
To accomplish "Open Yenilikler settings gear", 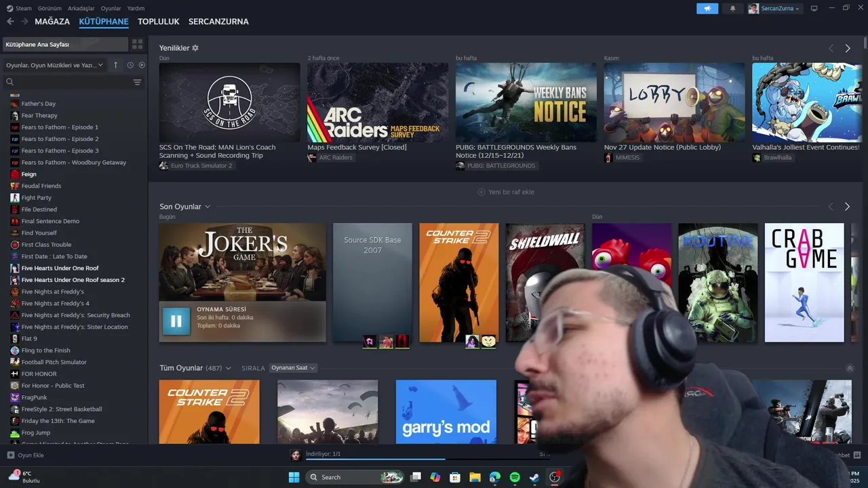I will point(195,48).
